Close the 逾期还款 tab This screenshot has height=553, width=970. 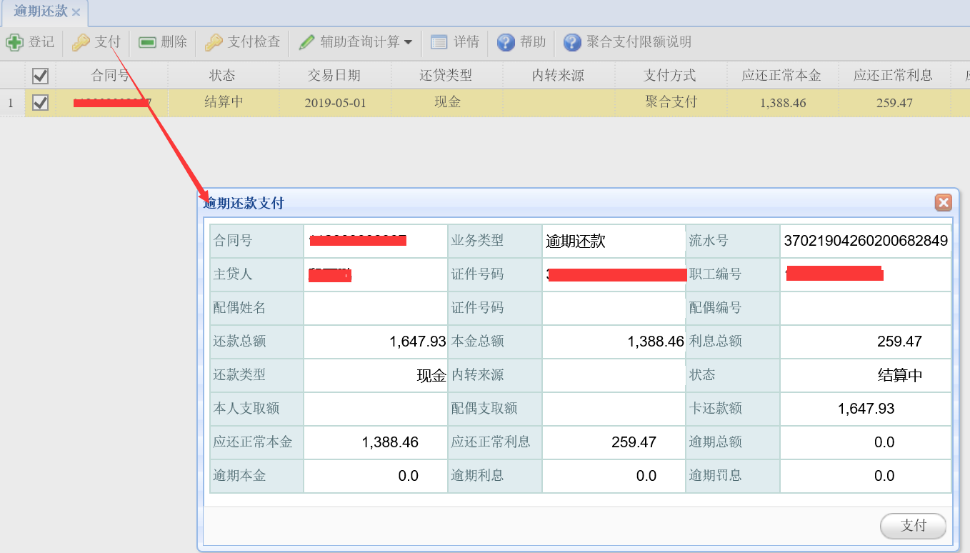coord(76,11)
